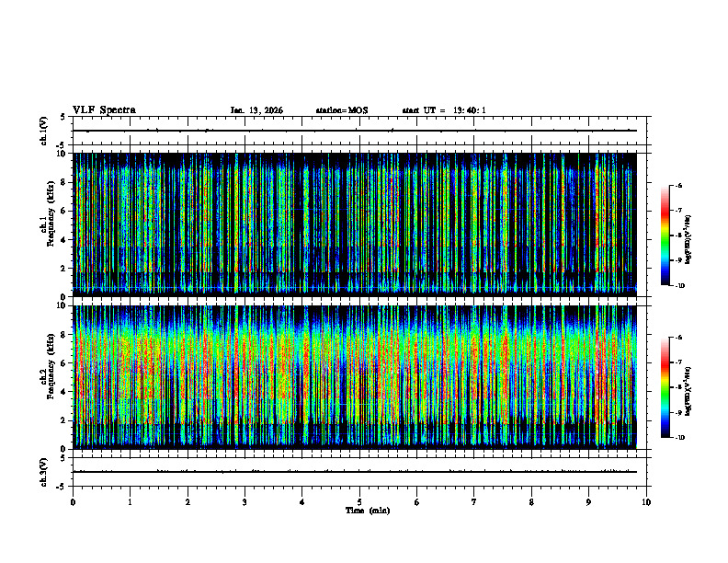Screen dimensions: 728x563
Task: Click the "station=MOS" header label
Action: [x=342, y=110]
